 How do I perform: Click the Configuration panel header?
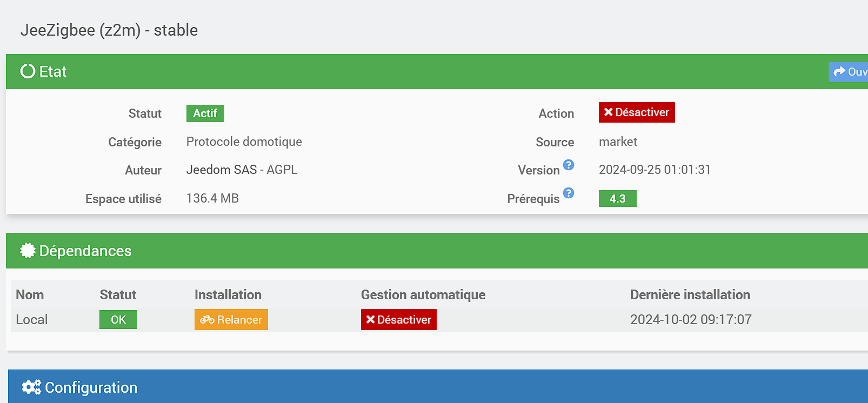pos(378,387)
